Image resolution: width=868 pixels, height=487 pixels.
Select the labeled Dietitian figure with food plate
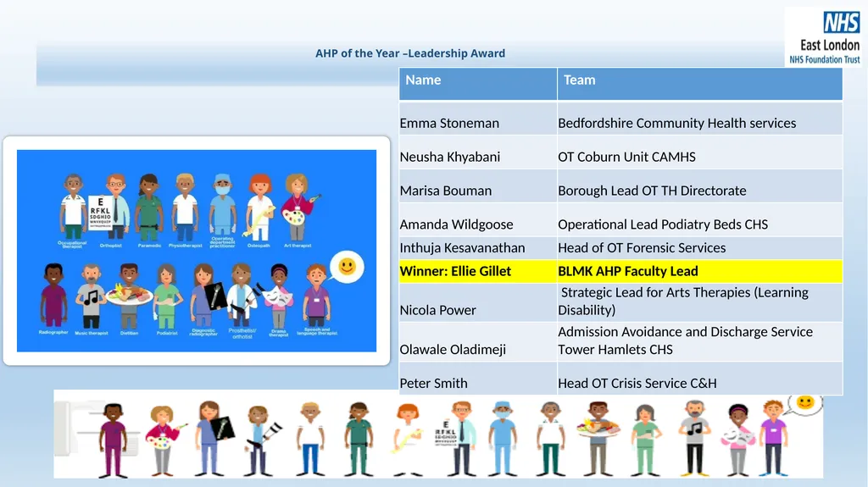(129, 296)
